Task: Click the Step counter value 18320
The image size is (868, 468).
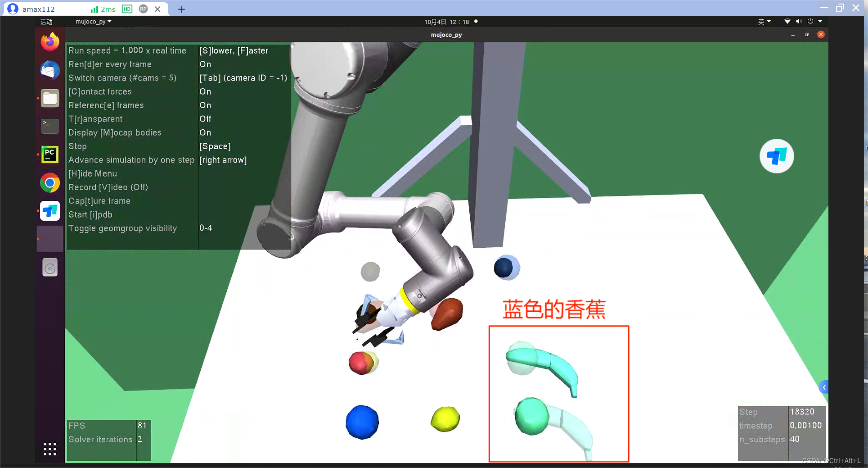Action: point(802,412)
